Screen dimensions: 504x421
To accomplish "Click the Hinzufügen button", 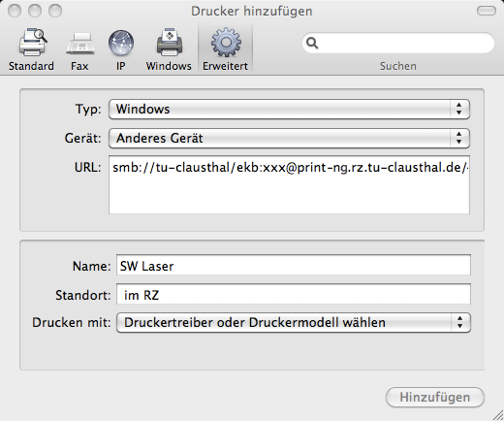I will click(435, 397).
